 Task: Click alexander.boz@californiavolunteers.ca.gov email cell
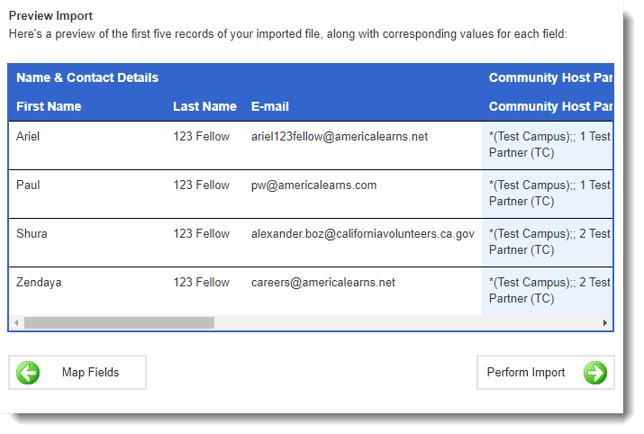[362, 234]
